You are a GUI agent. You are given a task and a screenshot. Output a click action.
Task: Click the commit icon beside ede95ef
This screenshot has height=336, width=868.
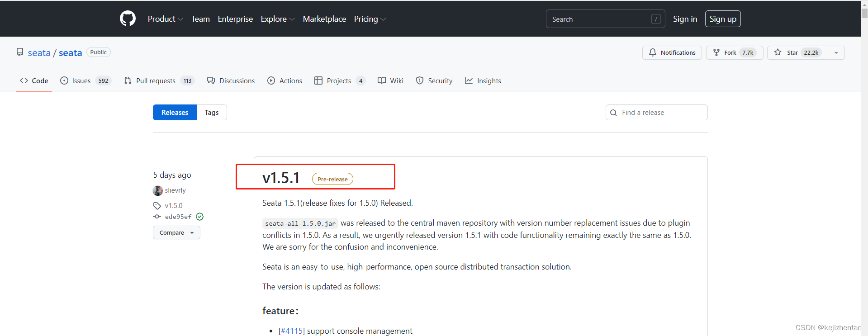tap(157, 217)
